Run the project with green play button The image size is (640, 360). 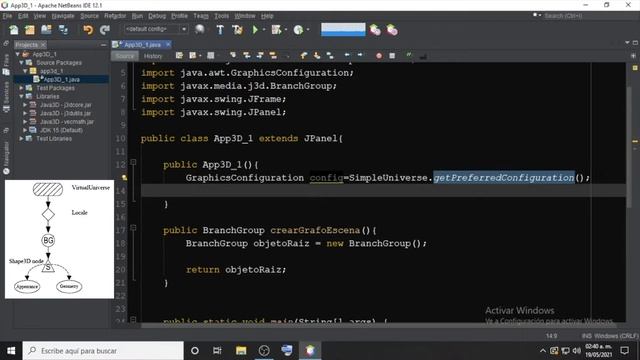[x=255, y=30]
